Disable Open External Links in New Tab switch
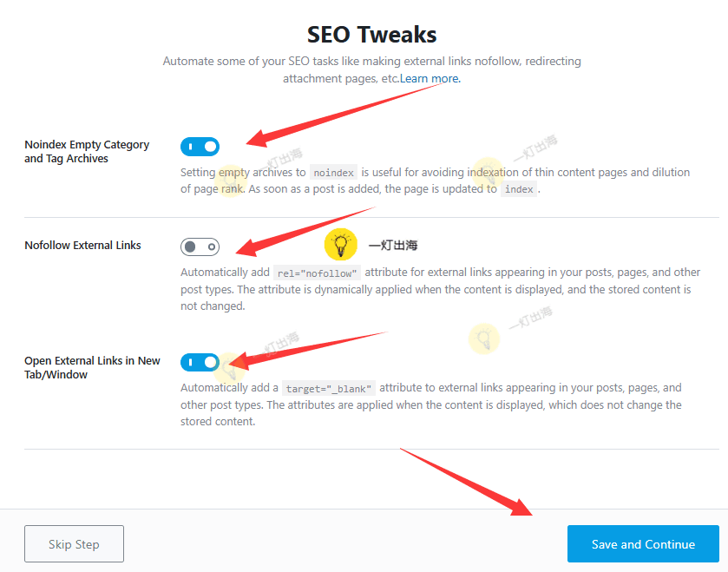 [x=200, y=362]
